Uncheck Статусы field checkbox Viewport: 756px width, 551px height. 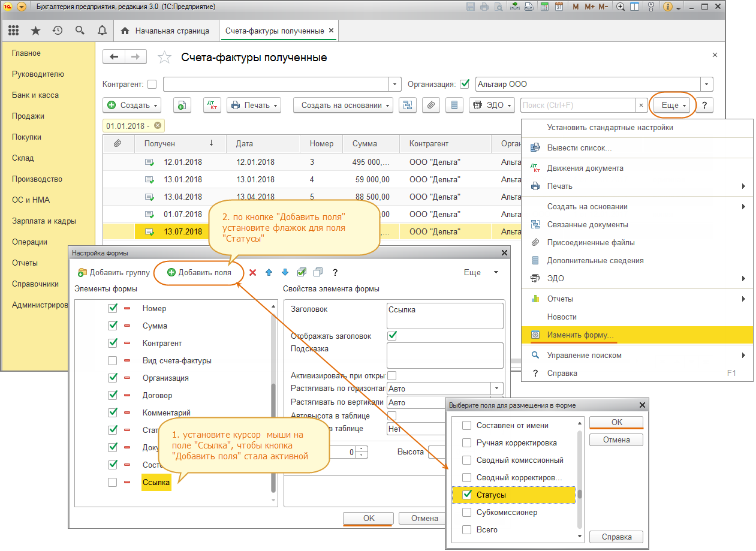(x=467, y=495)
